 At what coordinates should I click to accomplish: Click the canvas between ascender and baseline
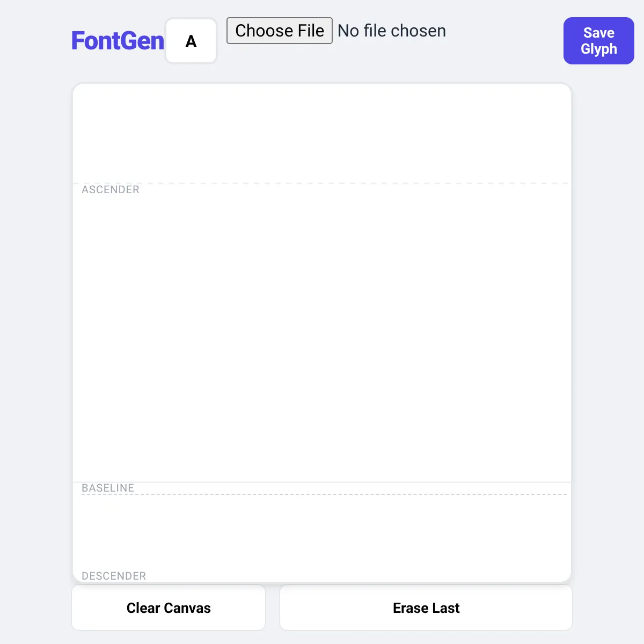pos(322,333)
